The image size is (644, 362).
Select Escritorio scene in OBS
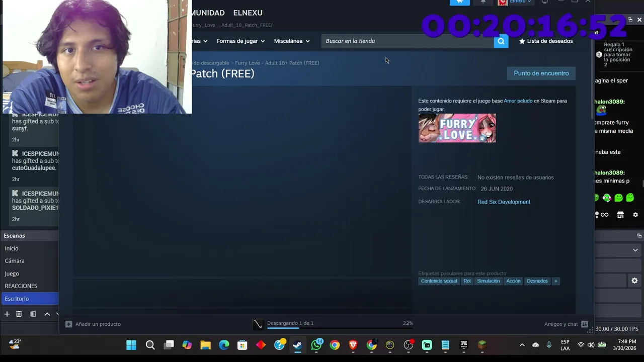click(x=30, y=299)
